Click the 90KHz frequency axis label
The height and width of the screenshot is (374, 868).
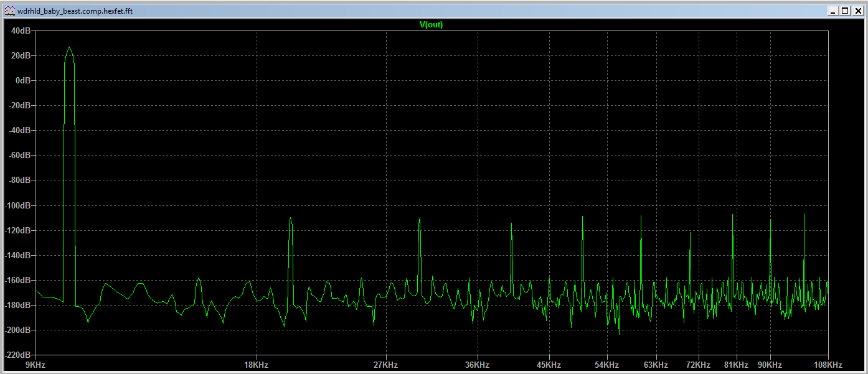pos(770,365)
